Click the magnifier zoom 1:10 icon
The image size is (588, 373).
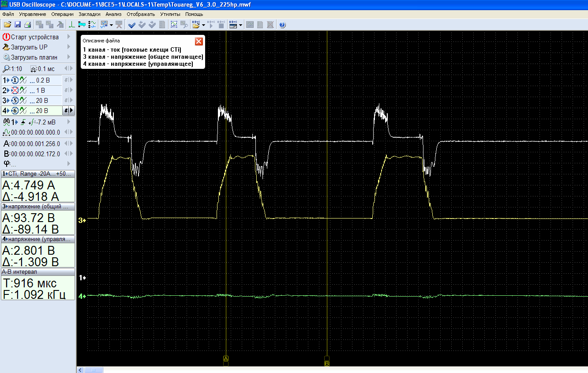coord(6,69)
